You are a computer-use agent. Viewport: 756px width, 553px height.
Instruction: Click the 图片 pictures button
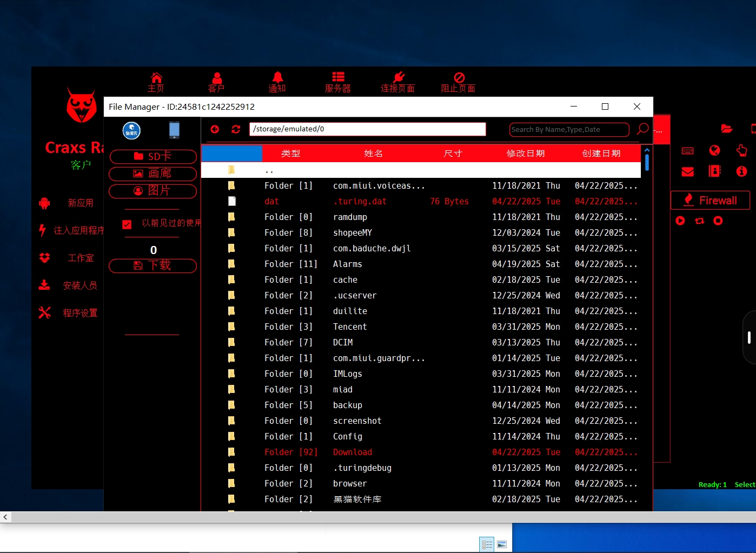(153, 191)
